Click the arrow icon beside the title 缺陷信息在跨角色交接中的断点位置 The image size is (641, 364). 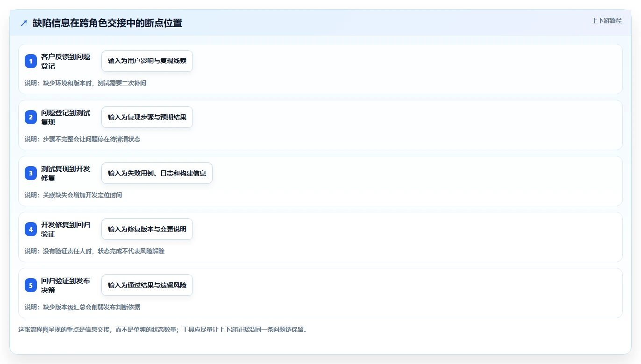pyautogui.click(x=24, y=23)
